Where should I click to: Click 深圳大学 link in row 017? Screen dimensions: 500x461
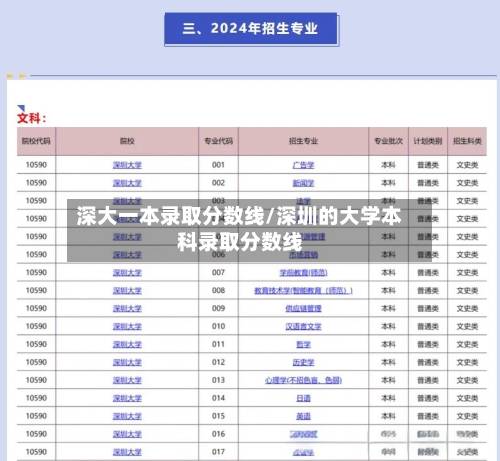pos(127,452)
